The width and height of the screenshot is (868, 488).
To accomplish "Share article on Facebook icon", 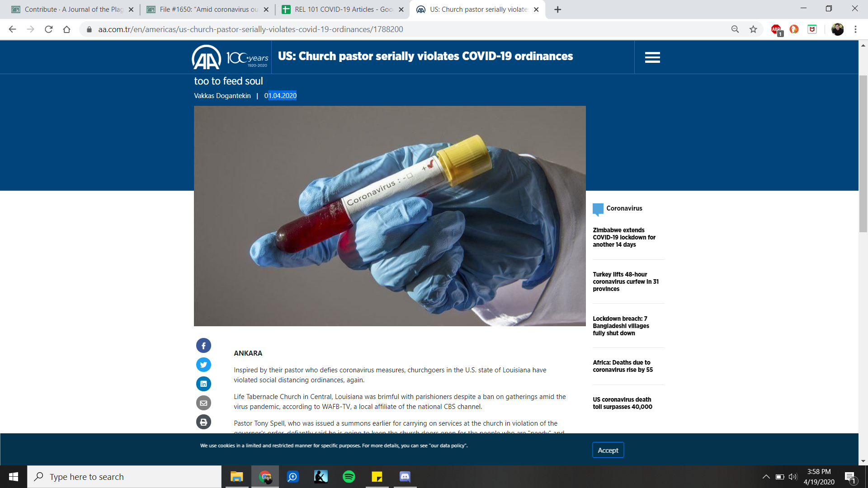I will point(203,346).
